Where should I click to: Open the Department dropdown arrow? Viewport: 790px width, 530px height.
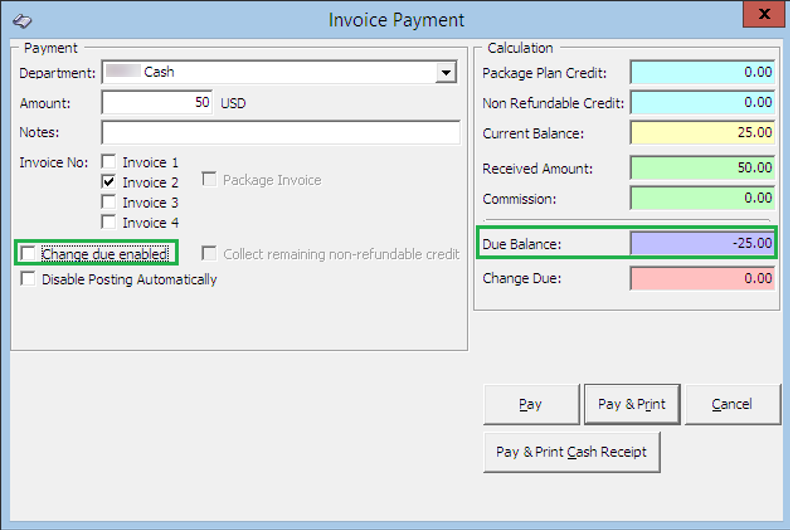click(446, 73)
